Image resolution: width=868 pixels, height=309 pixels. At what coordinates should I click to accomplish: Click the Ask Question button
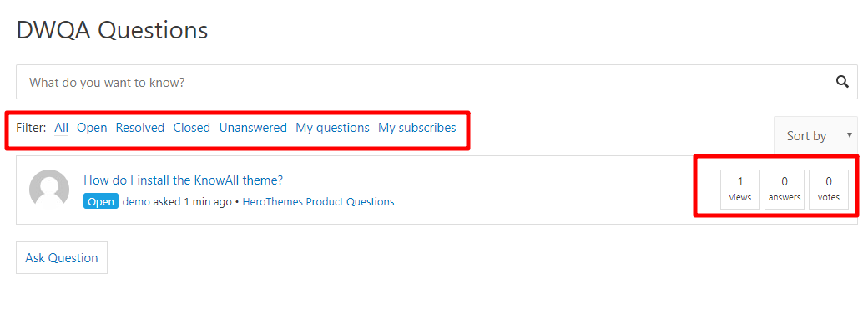(x=62, y=257)
